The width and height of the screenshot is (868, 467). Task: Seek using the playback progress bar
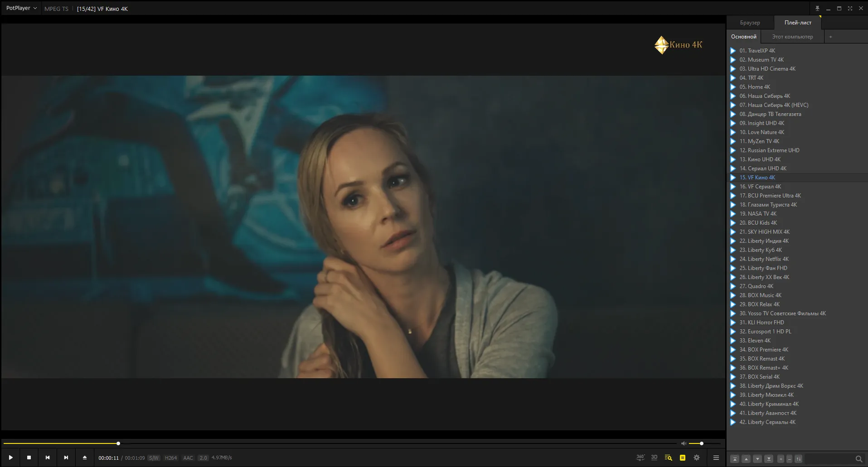tap(340, 443)
